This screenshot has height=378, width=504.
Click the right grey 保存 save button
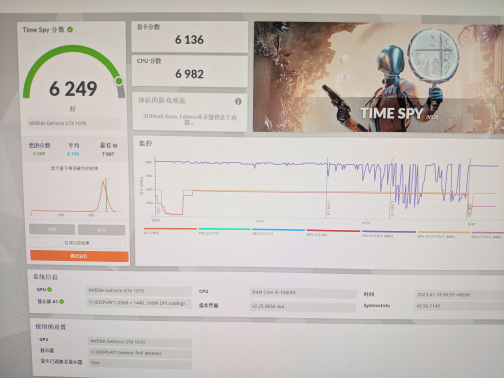(x=102, y=230)
